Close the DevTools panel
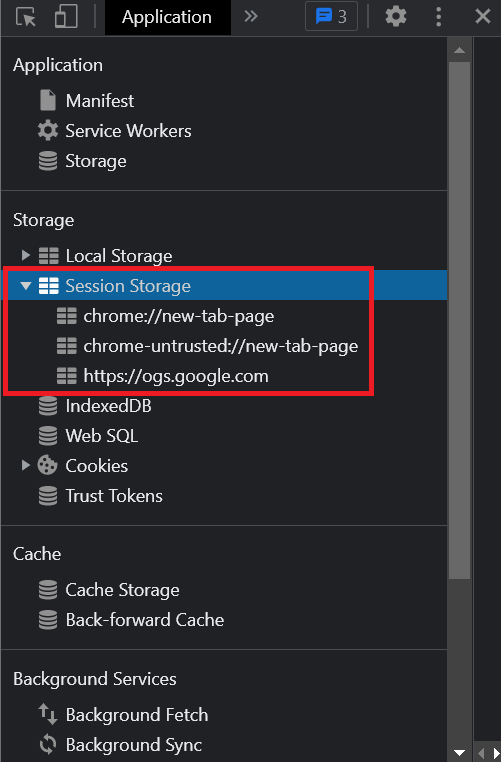This screenshot has width=501, height=762. (x=483, y=17)
